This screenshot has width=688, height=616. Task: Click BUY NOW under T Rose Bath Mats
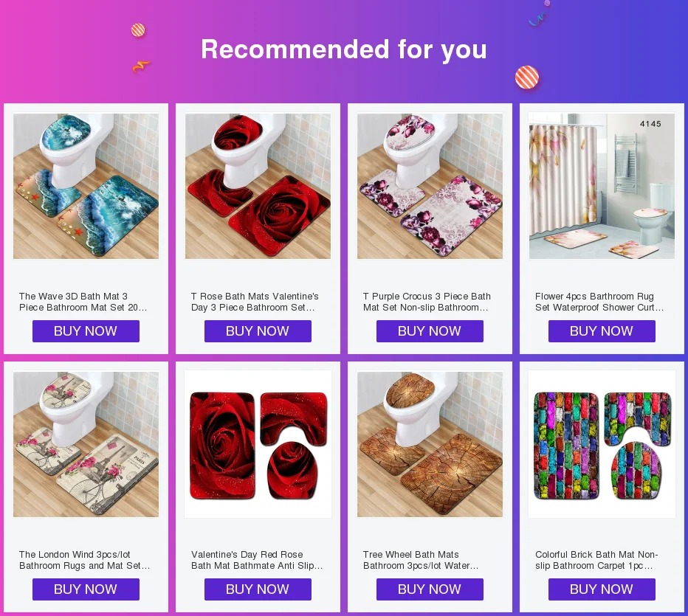click(x=258, y=331)
